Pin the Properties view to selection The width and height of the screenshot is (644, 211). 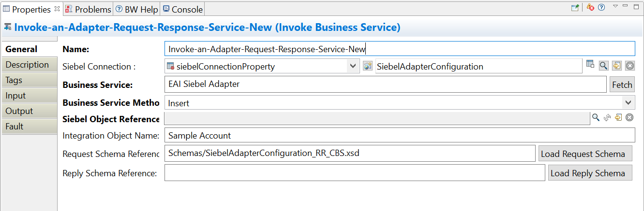[x=575, y=8]
